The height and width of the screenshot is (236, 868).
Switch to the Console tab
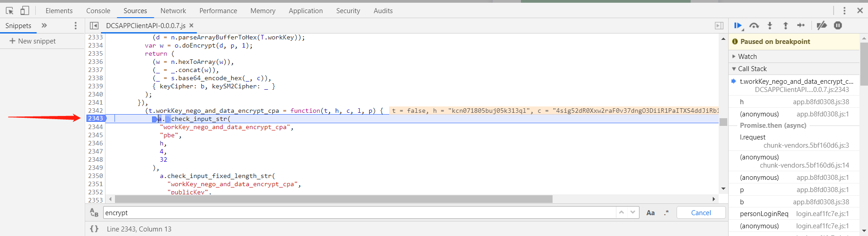tap(98, 10)
